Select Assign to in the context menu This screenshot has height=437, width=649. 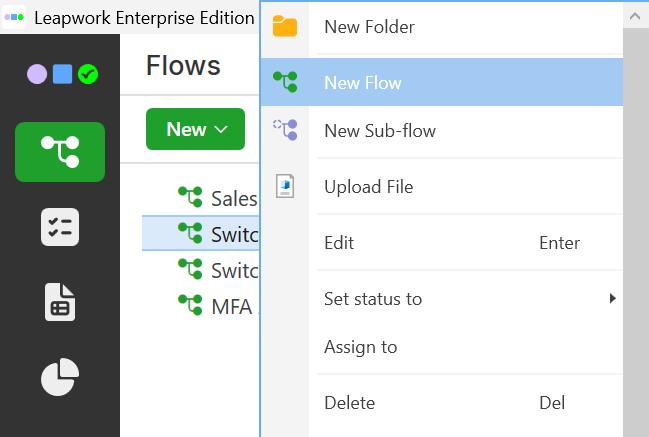click(360, 347)
